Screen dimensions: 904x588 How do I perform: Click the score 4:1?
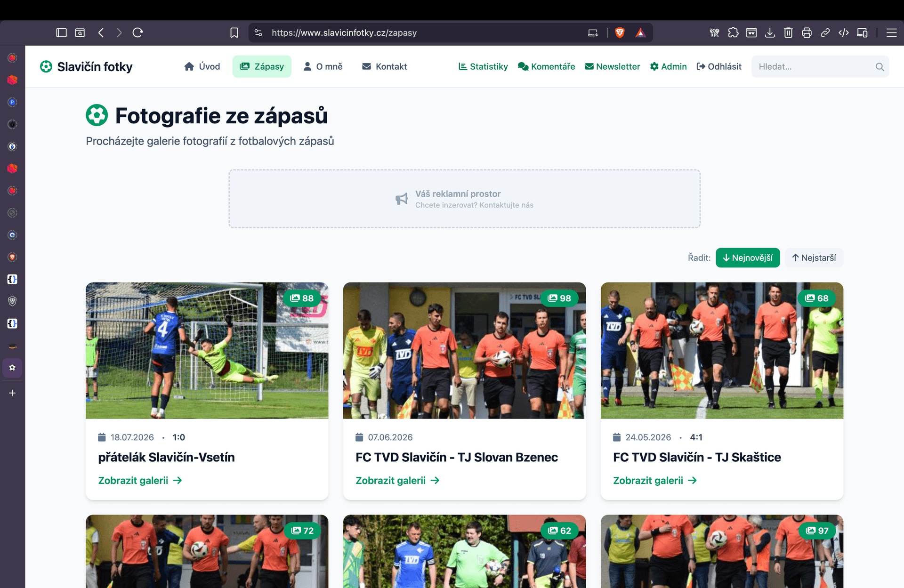point(696,437)
